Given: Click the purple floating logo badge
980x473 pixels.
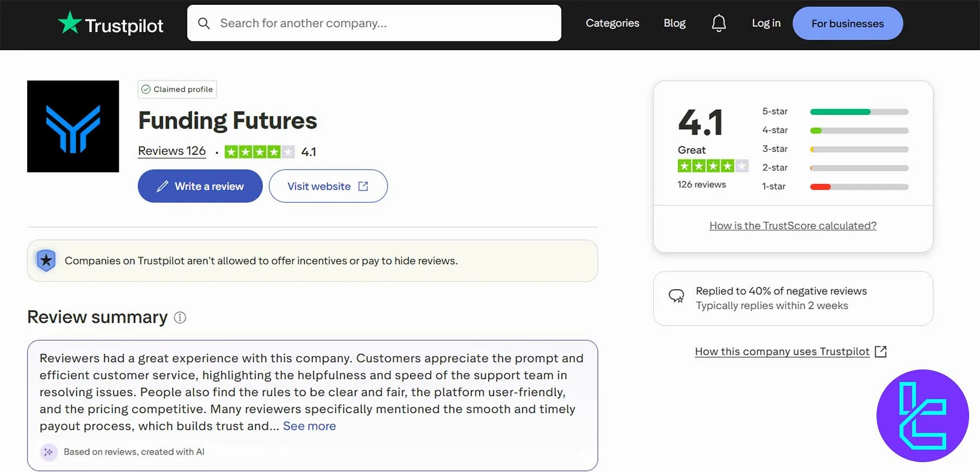Looking at the screenshot, I should [922, 416].
